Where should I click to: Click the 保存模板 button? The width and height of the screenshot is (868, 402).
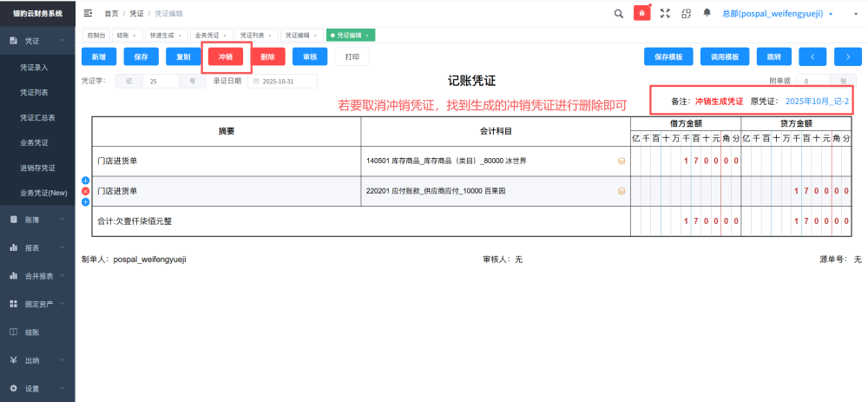pos(668,56)
